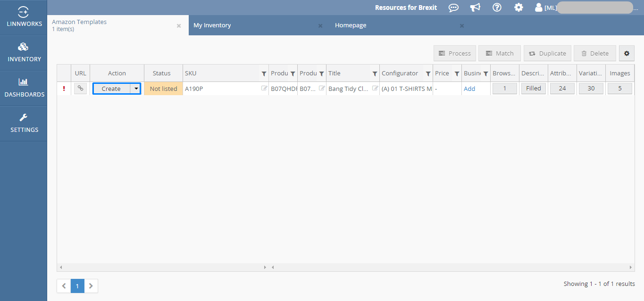Click the Not listed status cell
The image size is (644, 301).
(x=163, y=89)
